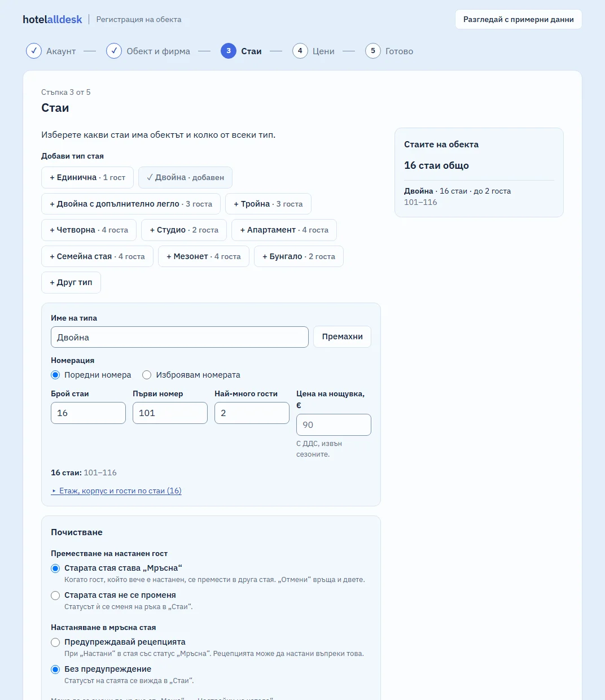Viewport: 605px width, 700px height.
Task: Add the Семейна стая room type
Action: (97, 256)
